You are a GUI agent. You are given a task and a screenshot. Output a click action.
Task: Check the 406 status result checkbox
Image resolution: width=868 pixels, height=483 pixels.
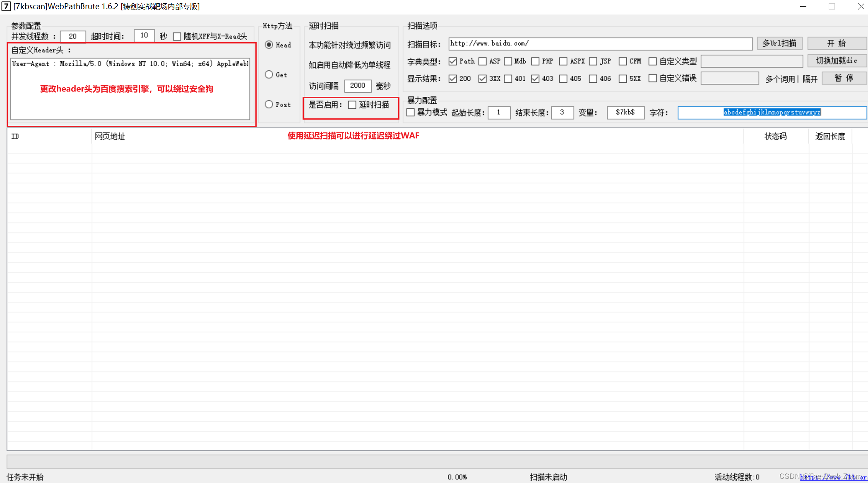(x=593, y=79)
